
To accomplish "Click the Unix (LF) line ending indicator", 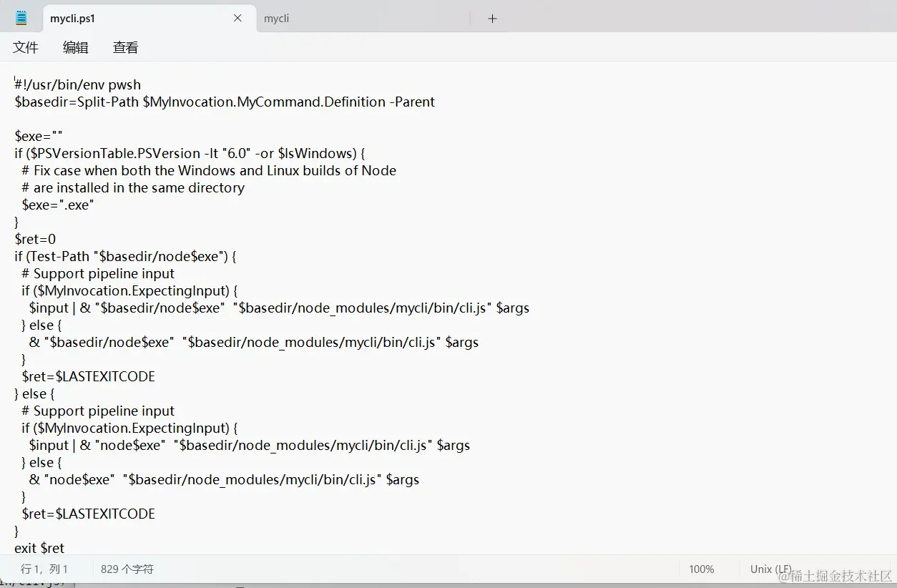I will [771, 569].
